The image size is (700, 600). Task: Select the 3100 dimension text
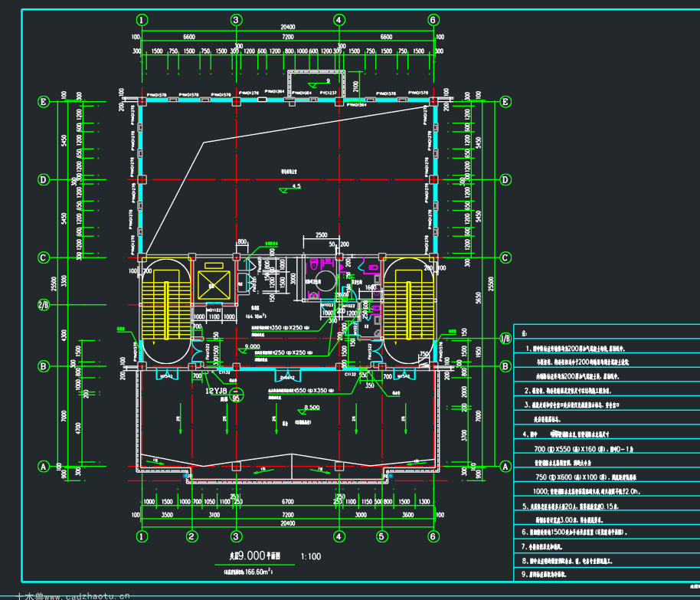214,515
